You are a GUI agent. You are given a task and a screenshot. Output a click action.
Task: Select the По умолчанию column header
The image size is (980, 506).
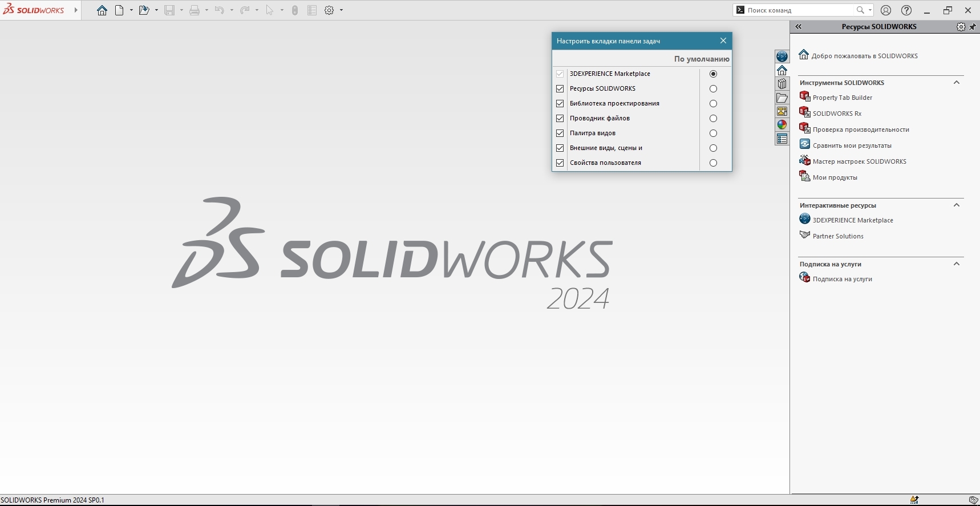tap(702, 59)
